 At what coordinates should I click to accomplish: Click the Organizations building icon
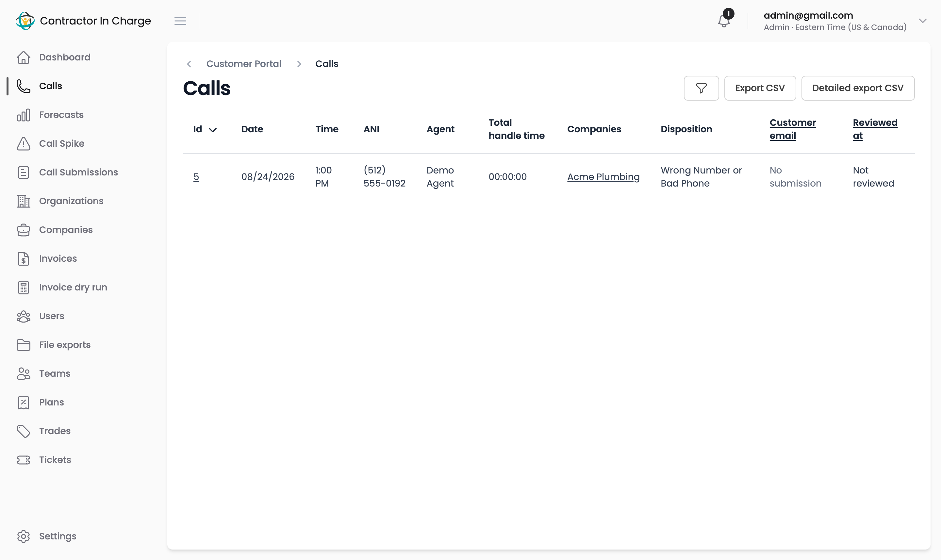click(24, 201)
